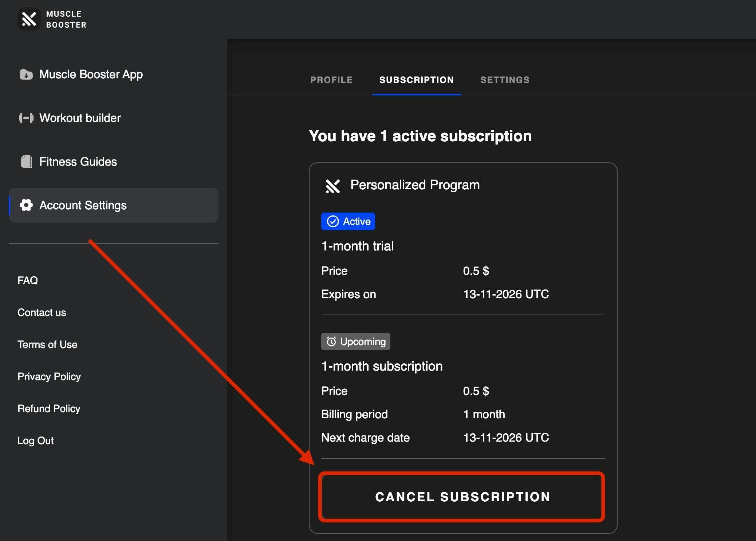Viewport: 756px width, 541px height.
Task: Click the Fitness Guides book icon
Action: 26,162
